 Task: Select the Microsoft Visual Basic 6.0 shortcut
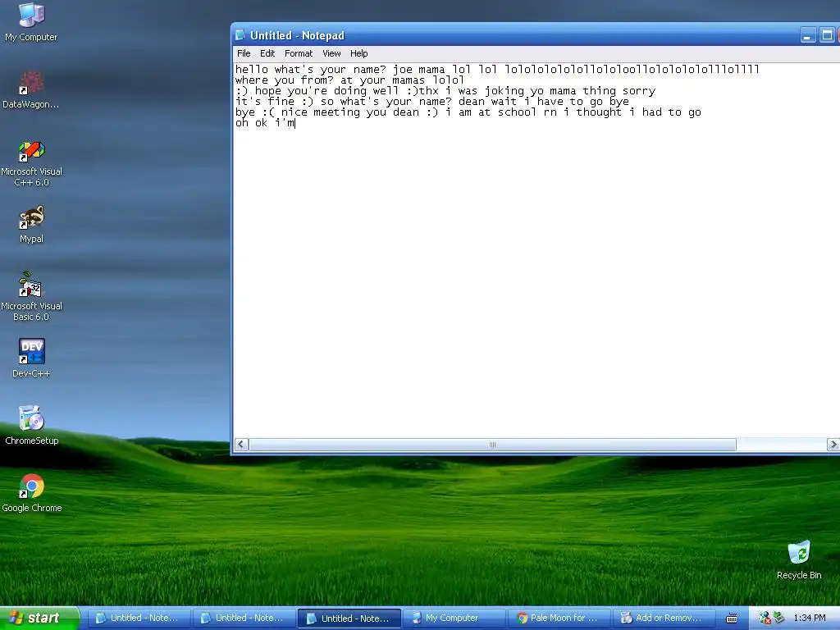tap(31, 297)
